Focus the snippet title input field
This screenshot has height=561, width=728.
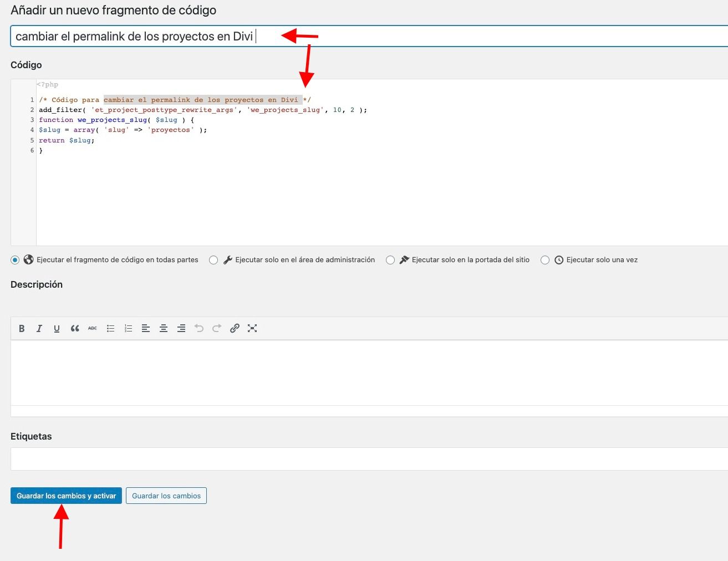369,36
